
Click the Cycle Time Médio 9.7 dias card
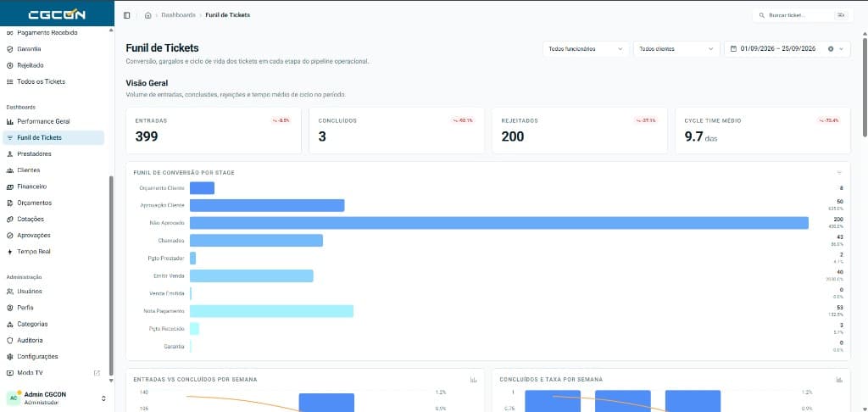point(763,131)
